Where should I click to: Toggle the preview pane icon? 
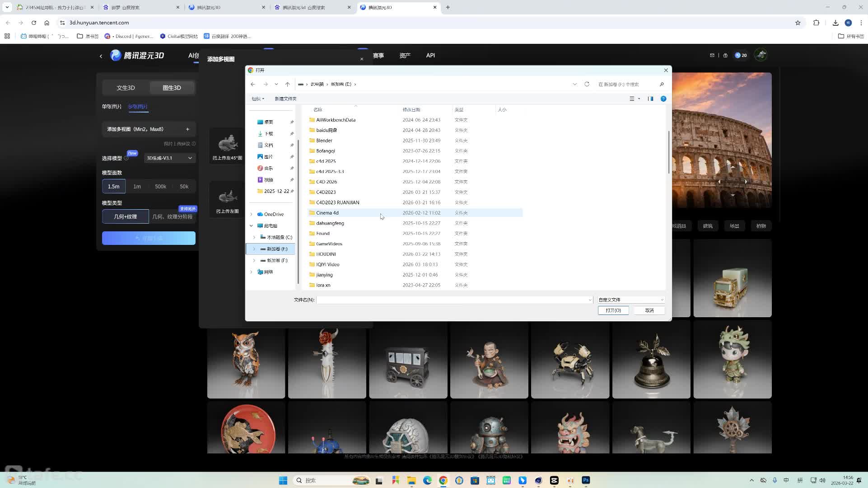(650, 99)
